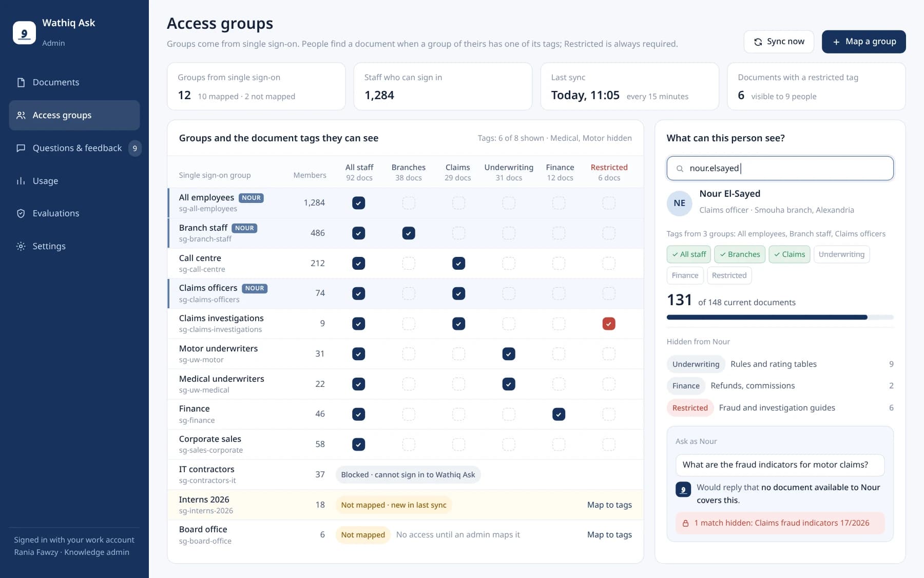Click the Settings gear icon

click(21, 246)
